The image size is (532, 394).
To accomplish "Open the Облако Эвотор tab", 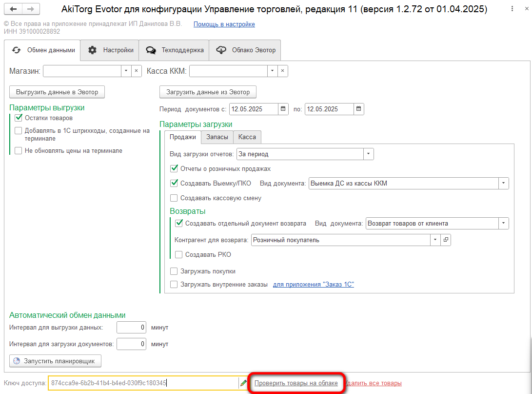I will click(x=245, y=50).
